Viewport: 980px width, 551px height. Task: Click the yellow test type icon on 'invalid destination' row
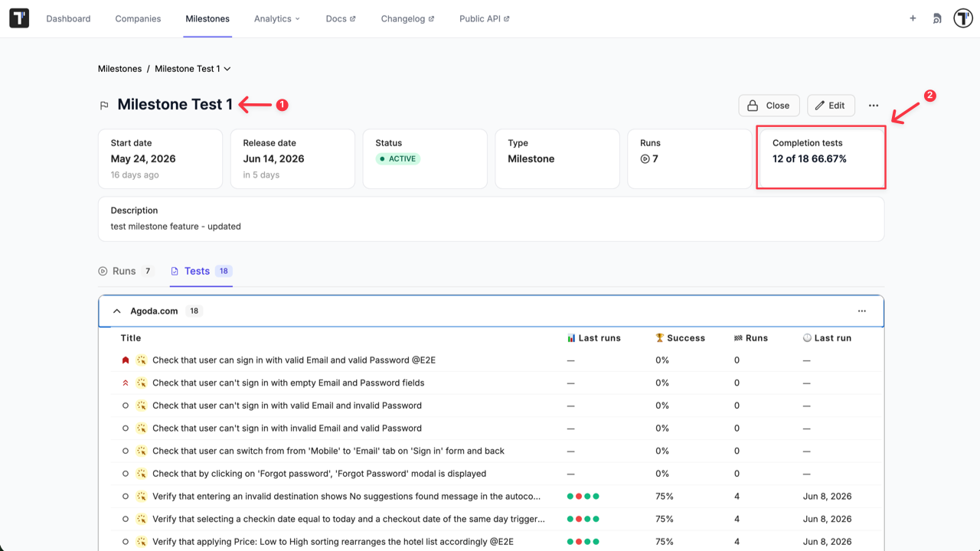[x=142, y=496]
